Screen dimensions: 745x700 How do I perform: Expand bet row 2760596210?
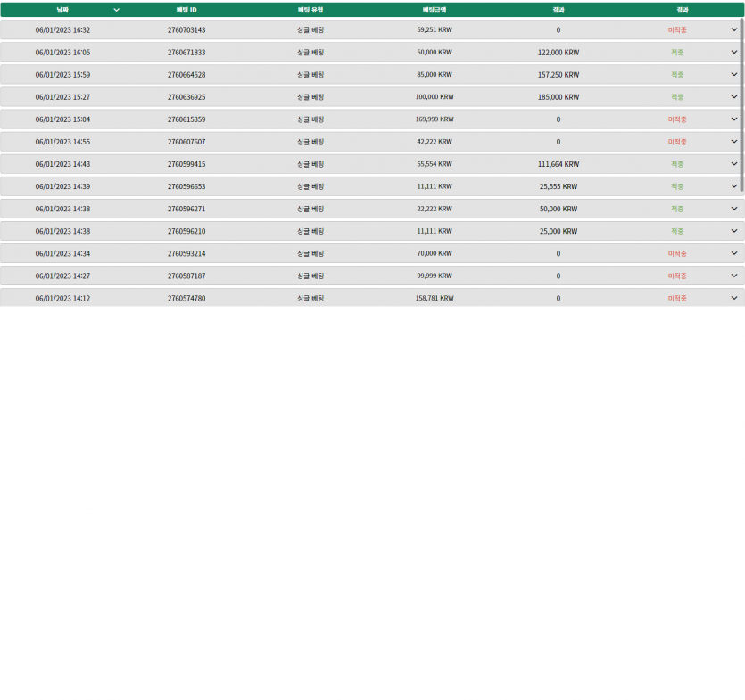[734, 230]
